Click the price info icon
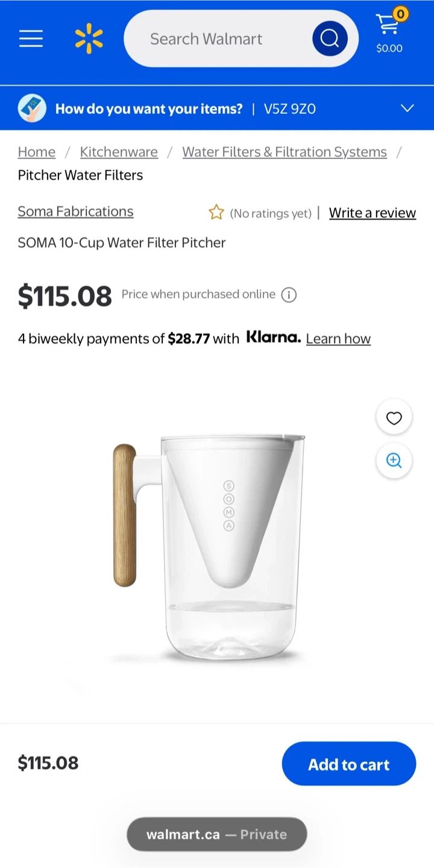Screen dimensions: 434x868 click(x=289, y=295)
